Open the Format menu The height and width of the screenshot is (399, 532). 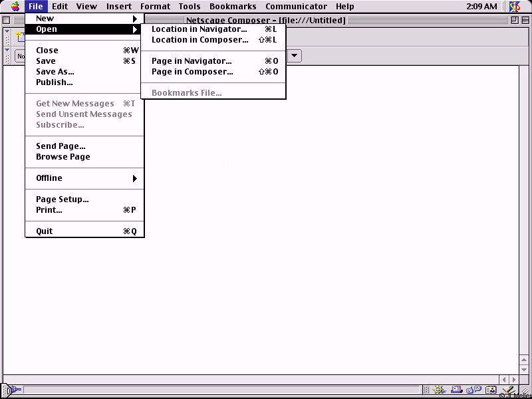(x=155, y=7)
